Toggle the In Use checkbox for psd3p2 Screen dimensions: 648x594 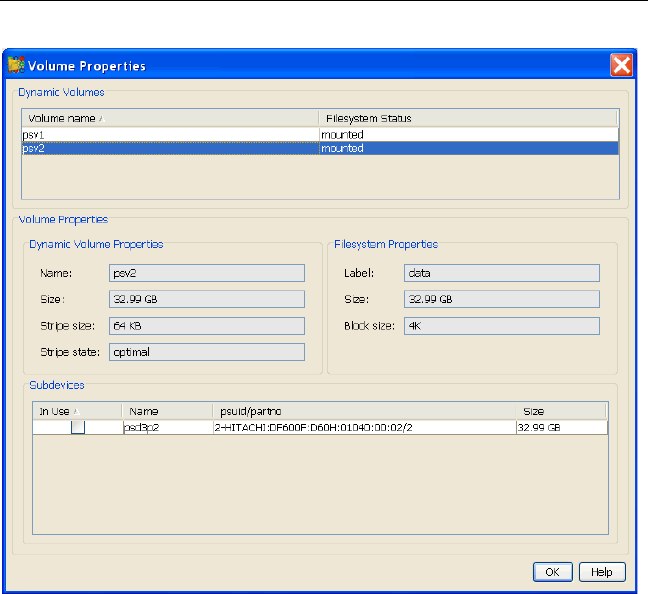pos(77,427)
